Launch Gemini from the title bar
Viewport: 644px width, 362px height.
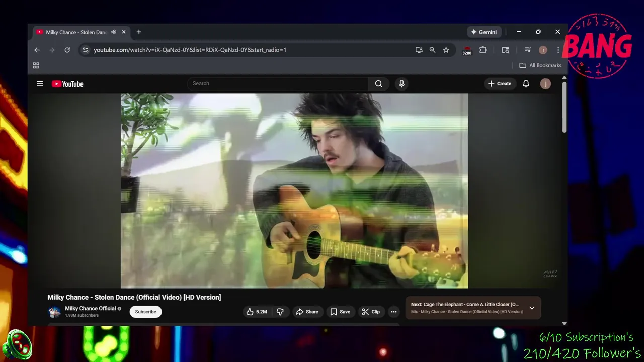coord(484,32)
